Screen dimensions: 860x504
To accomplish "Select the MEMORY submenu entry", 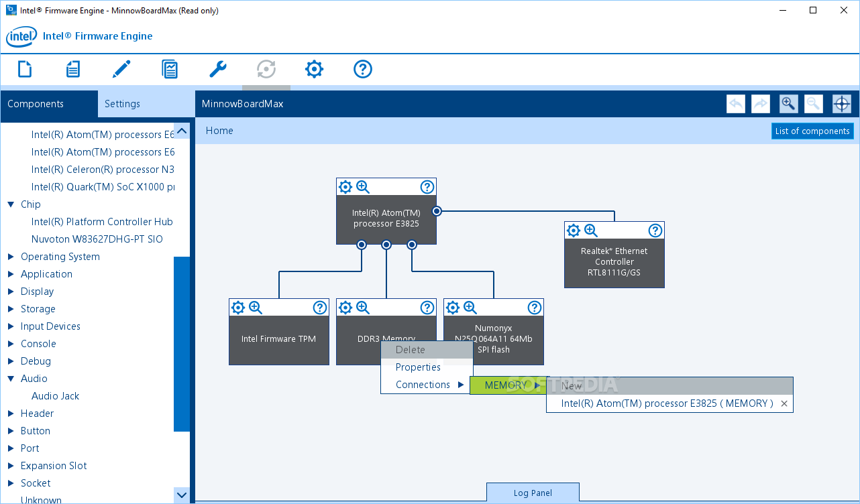I will [509, 385].
